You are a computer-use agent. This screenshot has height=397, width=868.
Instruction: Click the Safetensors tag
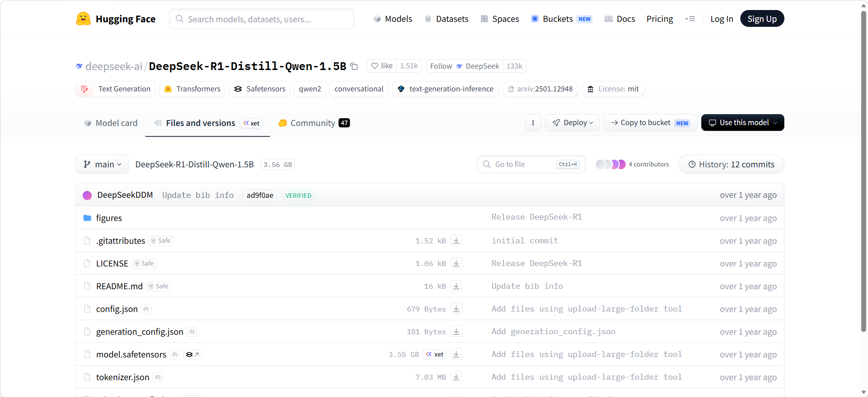click(x=259, y=89)
